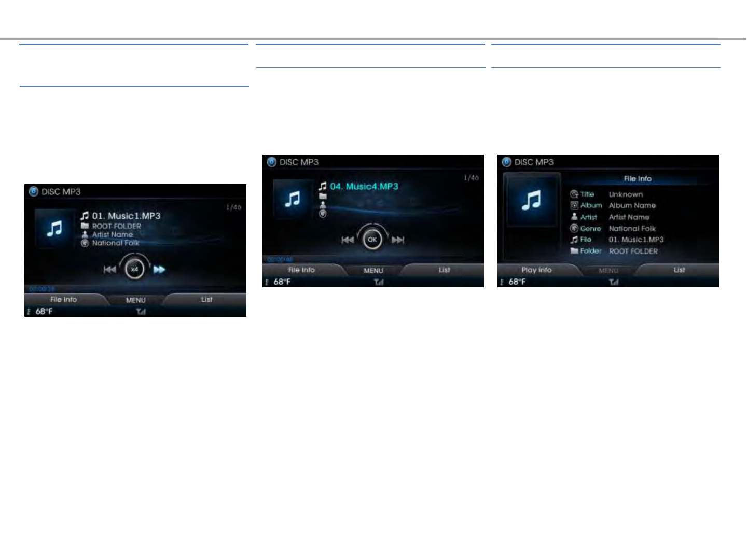
Task: Open File Info tab in Music4.MP3 screen
Action: 301,270
